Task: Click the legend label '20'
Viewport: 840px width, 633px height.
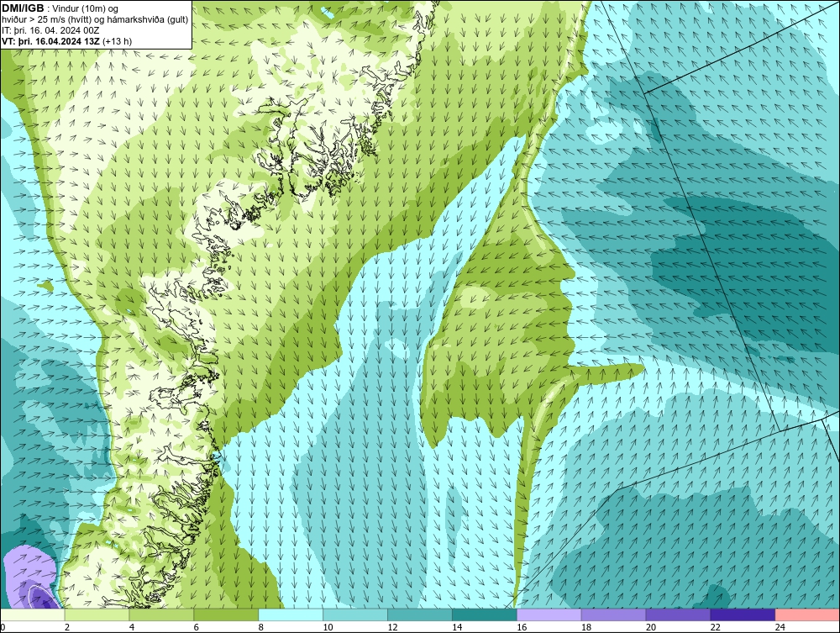Action: point(651,627)
